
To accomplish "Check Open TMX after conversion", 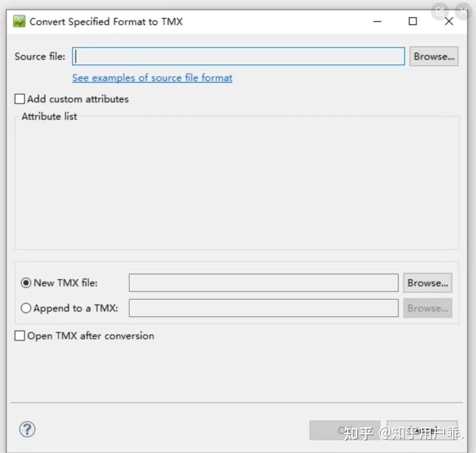I will coord(19,336).
